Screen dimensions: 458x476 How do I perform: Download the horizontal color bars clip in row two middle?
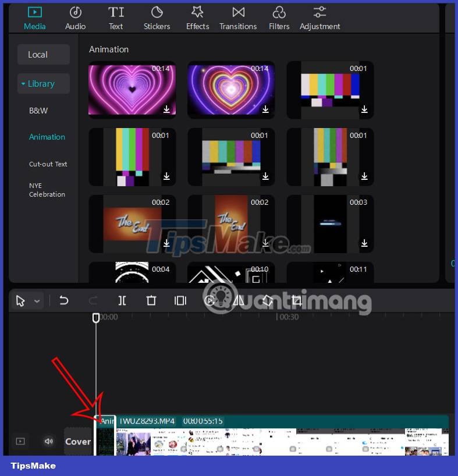[x=265, y=176]
